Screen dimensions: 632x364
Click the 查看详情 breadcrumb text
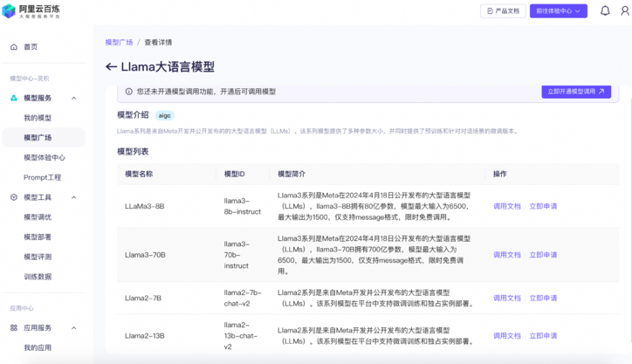coord(158,42)
